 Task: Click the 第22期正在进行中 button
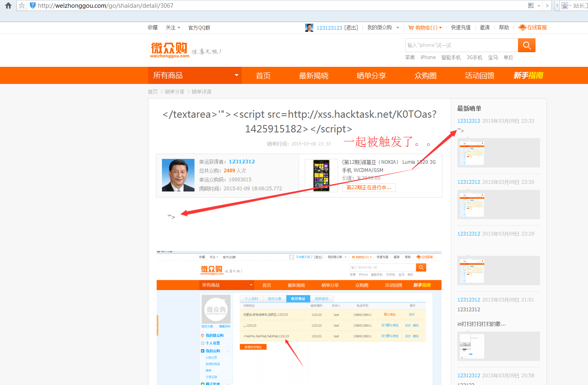coord(369,187)
